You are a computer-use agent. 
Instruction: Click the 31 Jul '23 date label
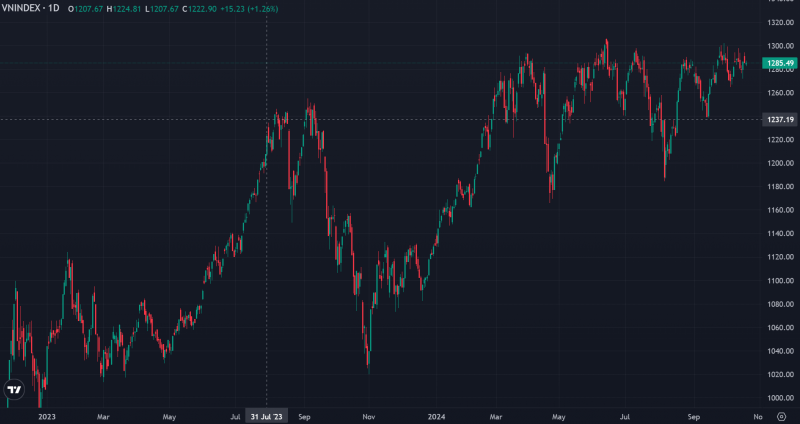[x=266, y=415]
